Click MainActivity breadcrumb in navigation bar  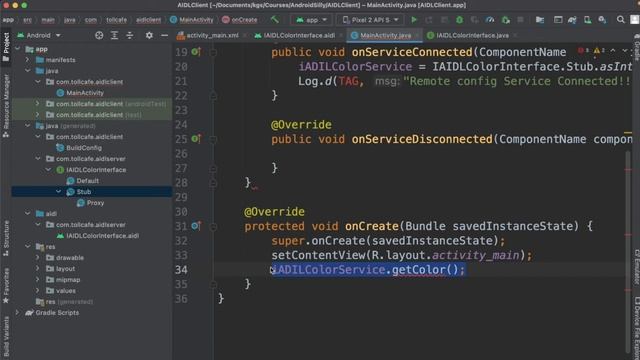(x=191, y=20)
